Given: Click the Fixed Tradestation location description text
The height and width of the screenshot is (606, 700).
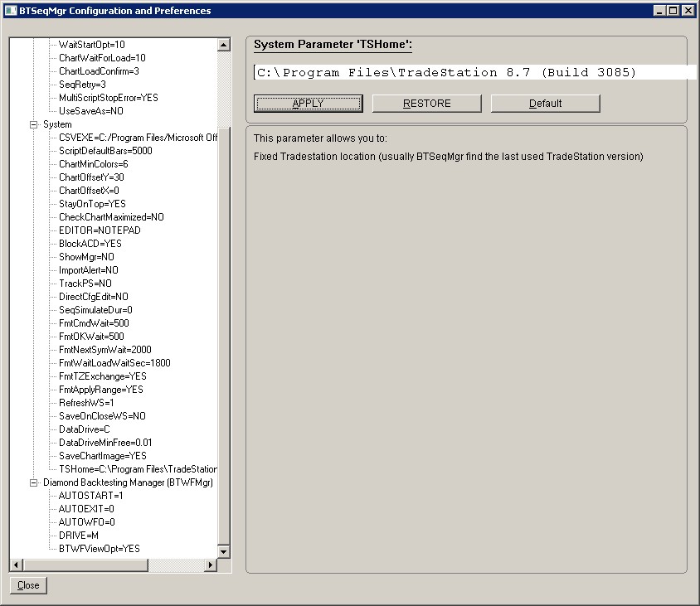Looking at the screenshot, I should tap(448, 157).
